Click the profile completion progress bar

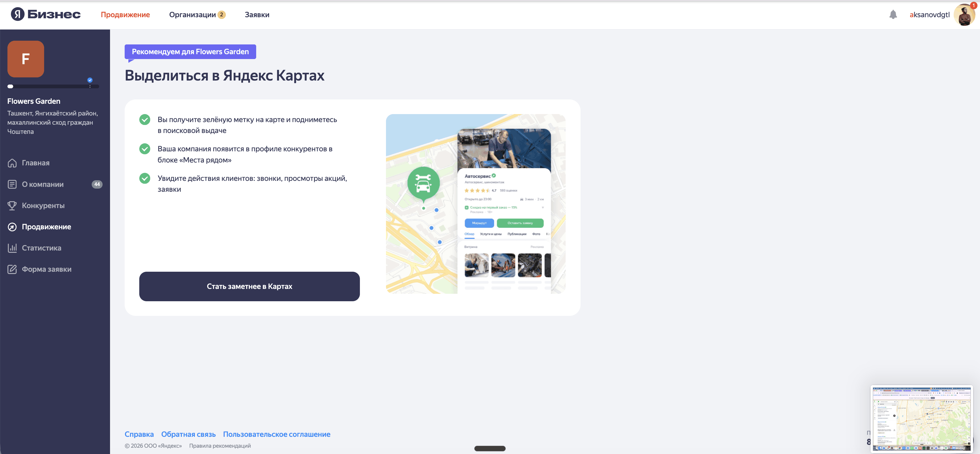pyautogui.click(x=53, y=86)
